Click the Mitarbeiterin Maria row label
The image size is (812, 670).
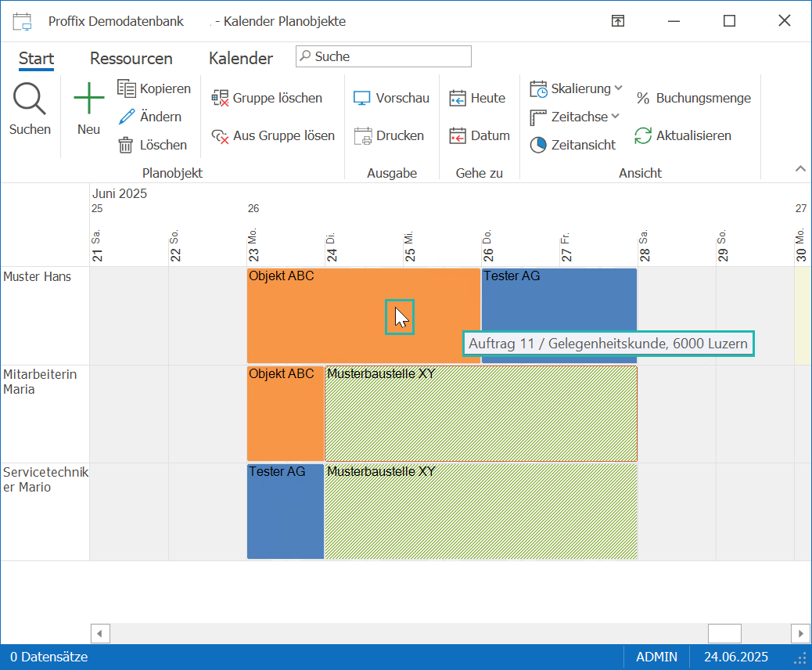[x=40, y=382]
